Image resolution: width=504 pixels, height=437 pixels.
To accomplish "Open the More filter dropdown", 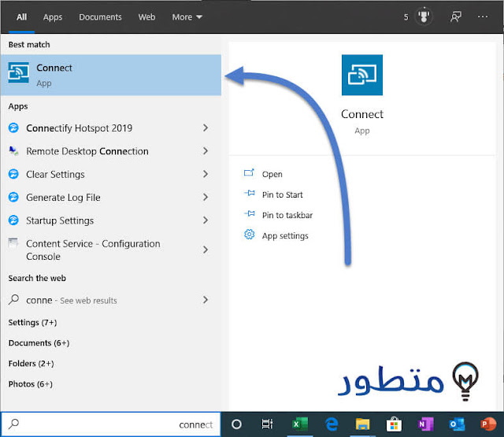I will (x=187, y=17).
